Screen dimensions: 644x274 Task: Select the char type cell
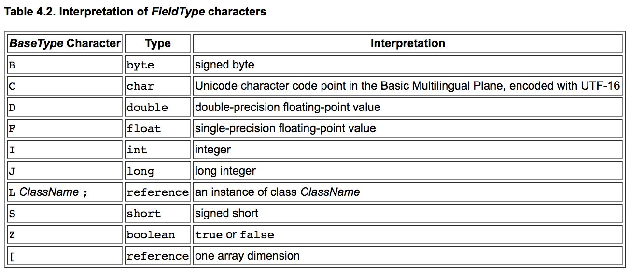[x=158, y=86]
